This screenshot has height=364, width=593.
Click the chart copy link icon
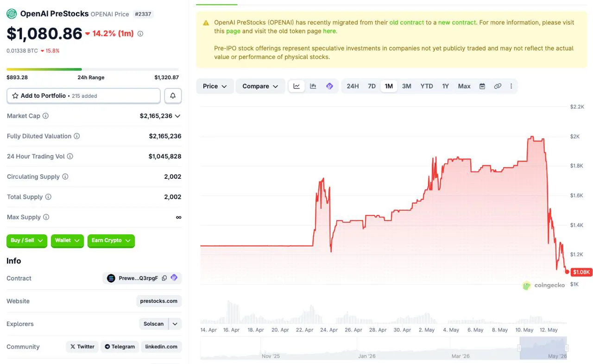[498, 86]
